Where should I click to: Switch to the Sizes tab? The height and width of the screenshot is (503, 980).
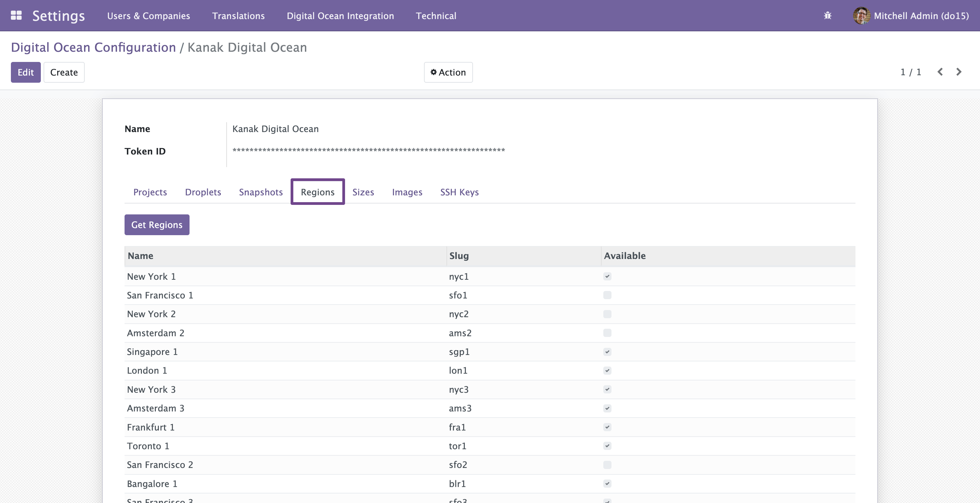point(363,192)
